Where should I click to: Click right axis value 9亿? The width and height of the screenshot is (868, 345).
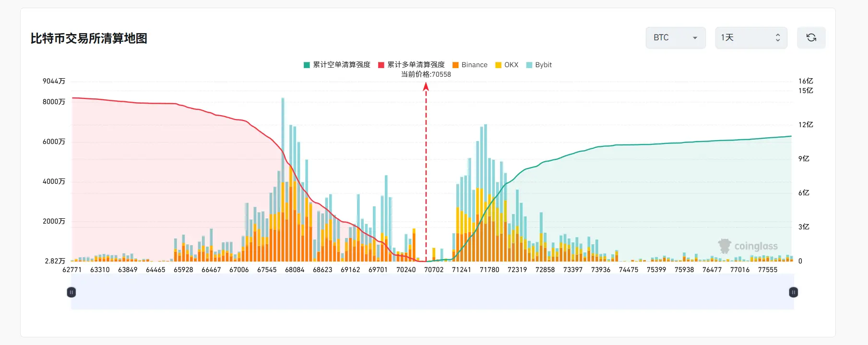point(804,159)
